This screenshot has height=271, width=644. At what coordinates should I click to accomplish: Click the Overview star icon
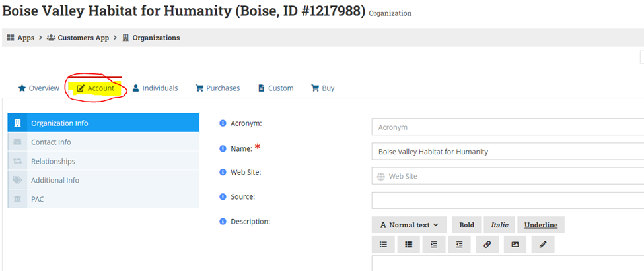22,88
